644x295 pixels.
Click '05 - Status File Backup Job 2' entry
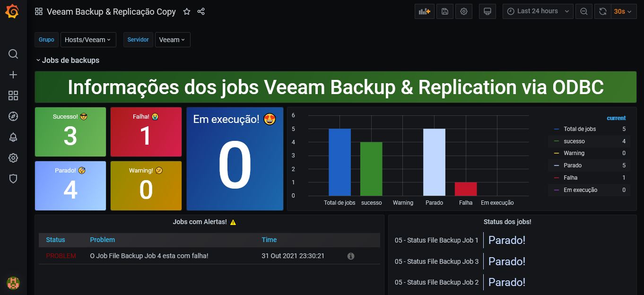tap(436, 282)
